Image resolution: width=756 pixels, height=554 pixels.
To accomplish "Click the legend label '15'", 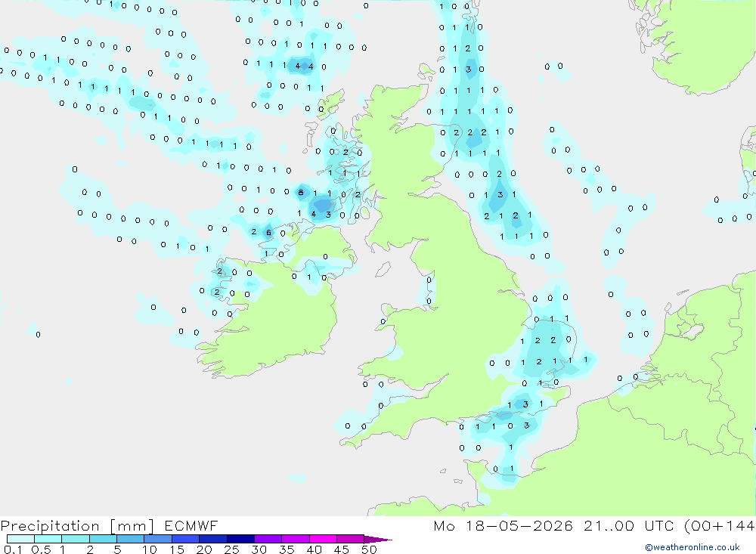I will pyautogui.click(x=177, y=549).
